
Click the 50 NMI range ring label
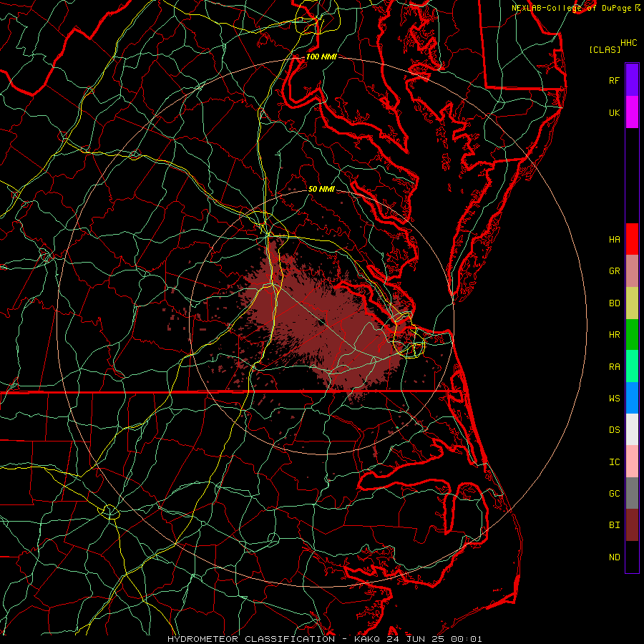pyautogui.click(x=321, y=189)
